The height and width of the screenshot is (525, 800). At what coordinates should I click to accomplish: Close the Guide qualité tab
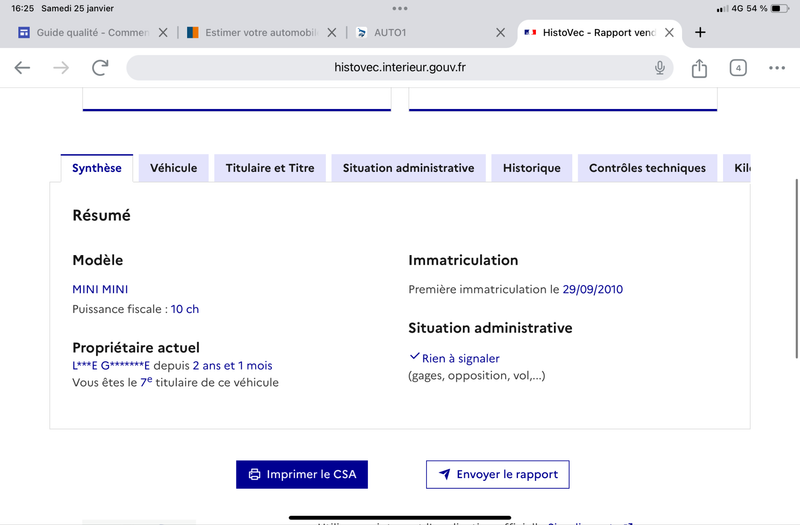163,33
